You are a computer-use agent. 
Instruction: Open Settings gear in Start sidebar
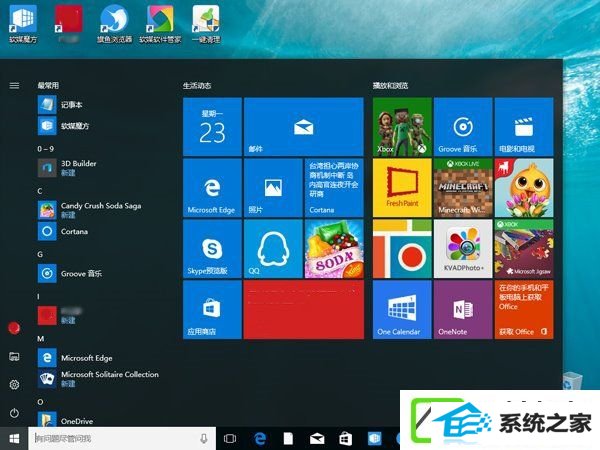point(14,385)
